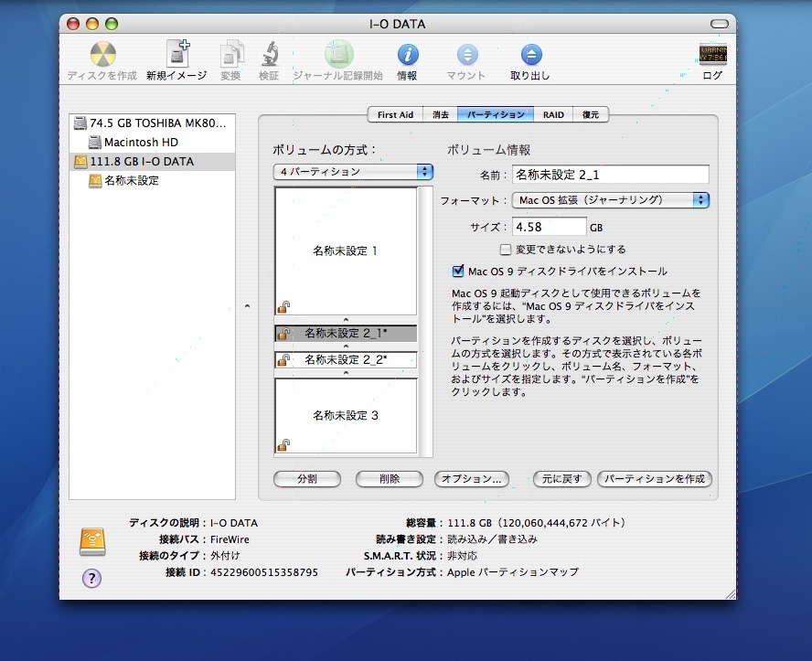Uncheck Mac OS 9 ディスクドライバをインストール

(458, 271)
